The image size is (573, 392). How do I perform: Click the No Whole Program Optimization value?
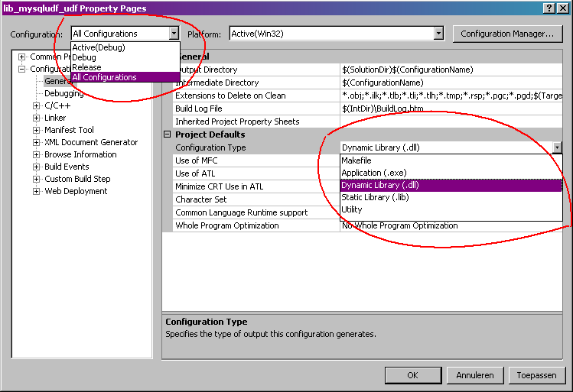click(x=451, y=225)
